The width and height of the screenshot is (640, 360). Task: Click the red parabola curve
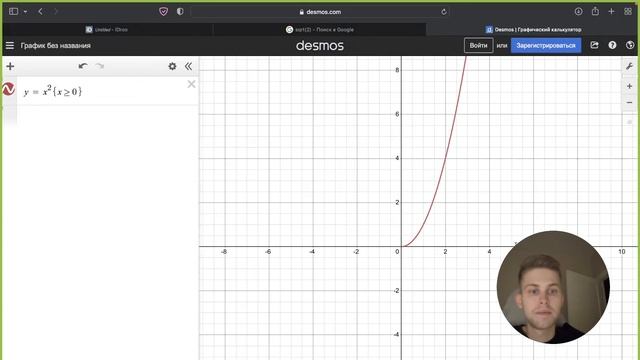click(445, 158)
